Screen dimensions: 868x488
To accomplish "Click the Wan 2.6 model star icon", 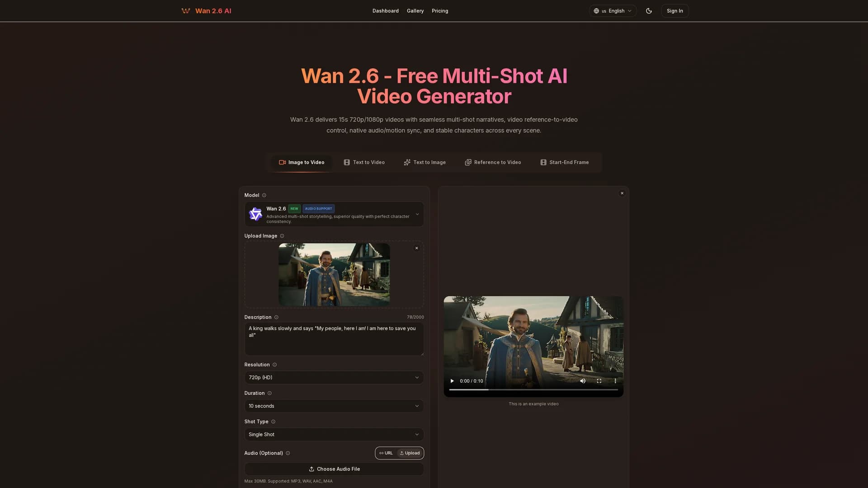I will 255,214.
